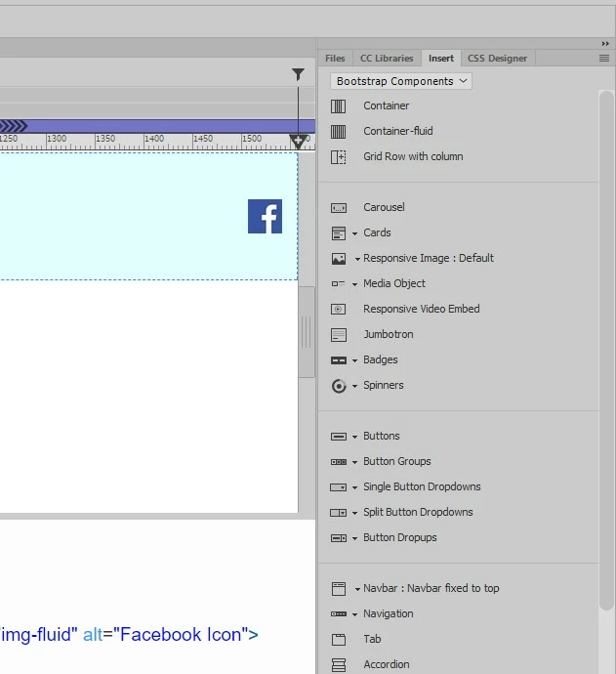
Task: Click the Media Object icon
Action: tap(338, 283)
